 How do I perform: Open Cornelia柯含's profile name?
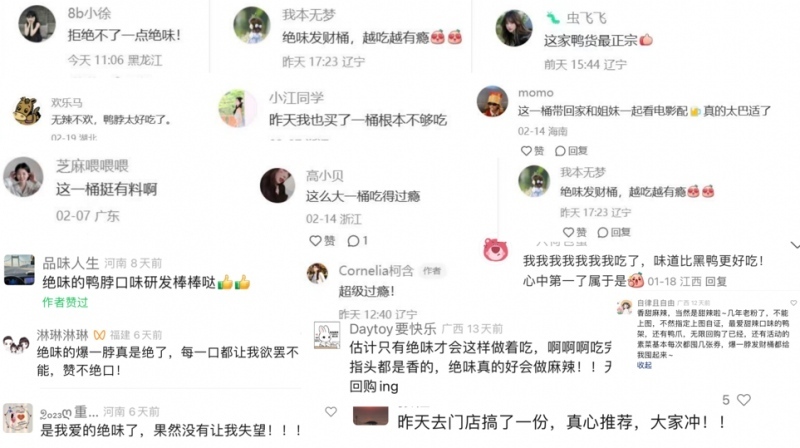click(x=376, y=270)
